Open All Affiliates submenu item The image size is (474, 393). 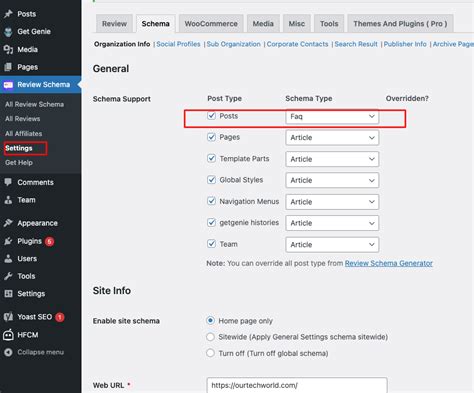[23, 134]
